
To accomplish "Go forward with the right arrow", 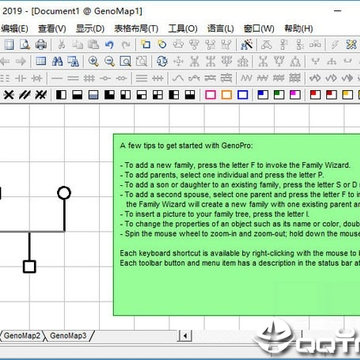I will pos(21,61).
